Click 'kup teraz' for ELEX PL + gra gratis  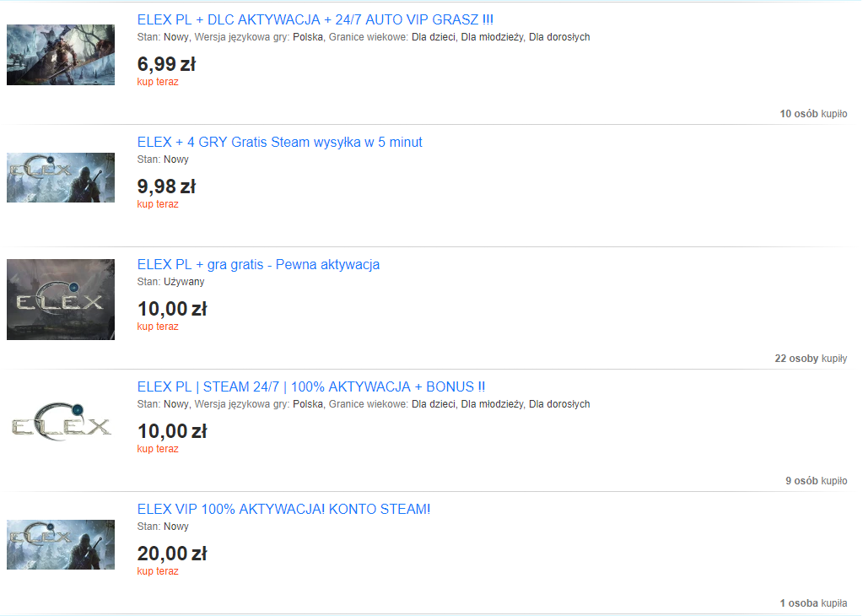point(158,326)
